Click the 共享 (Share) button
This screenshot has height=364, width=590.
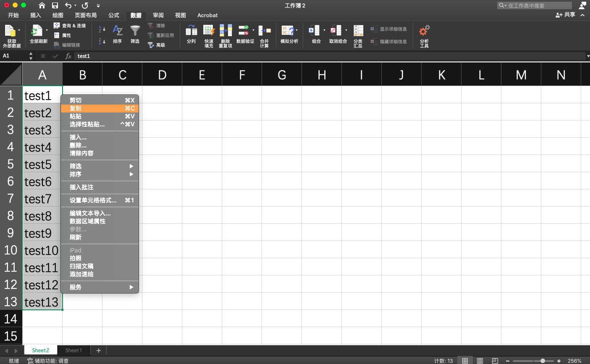(x=565, y=14)
